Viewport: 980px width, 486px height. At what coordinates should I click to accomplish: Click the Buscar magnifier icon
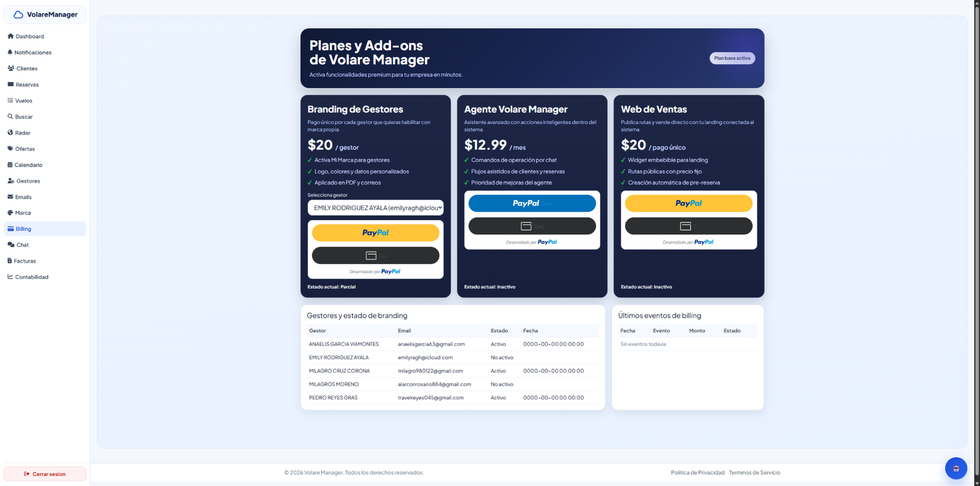[x=10, y=116]
